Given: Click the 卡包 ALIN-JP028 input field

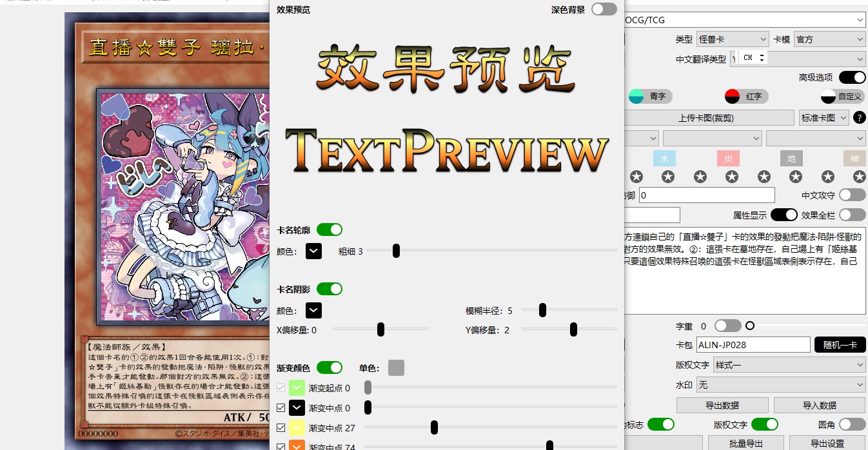Looking at the screenshot, I should [x=753, y=345].
